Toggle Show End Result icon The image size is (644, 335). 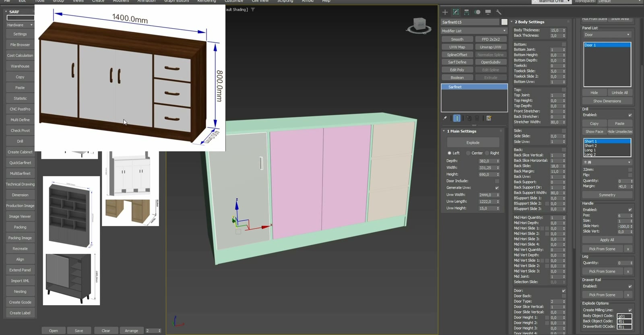(457, 118)
